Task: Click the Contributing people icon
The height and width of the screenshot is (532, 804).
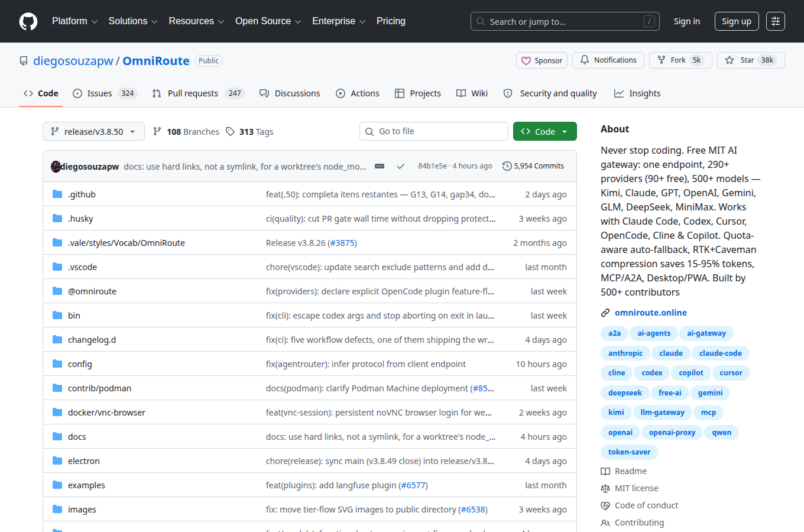Action: [605, 523]
